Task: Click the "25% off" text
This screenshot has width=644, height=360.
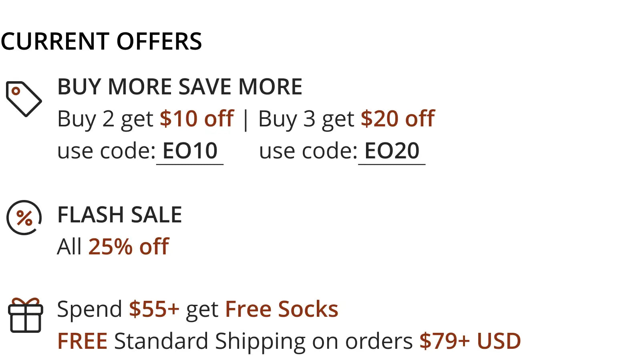Action: [x=129, y=247]
